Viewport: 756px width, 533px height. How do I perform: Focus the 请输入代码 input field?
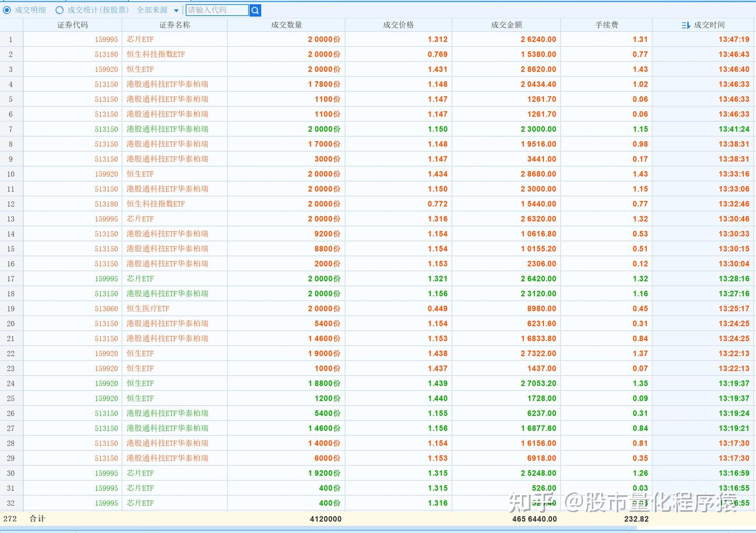pyautogui.click(x=217, y=10)
